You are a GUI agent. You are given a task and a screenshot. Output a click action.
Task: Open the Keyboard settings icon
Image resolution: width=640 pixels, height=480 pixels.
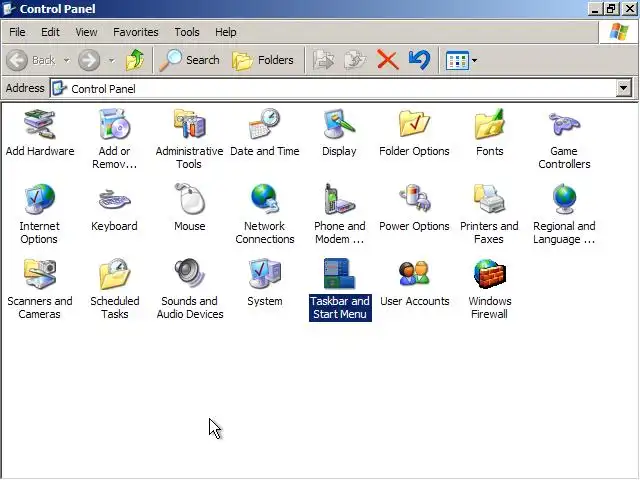pyautogui.click(x=114, y=200)
